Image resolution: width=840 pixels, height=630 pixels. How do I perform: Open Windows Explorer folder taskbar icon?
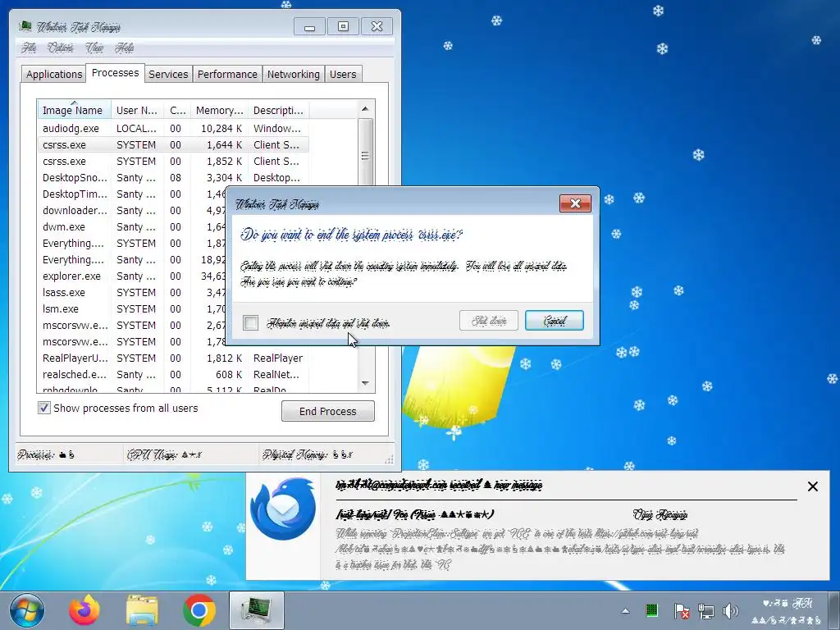click(x=142, y=610)
